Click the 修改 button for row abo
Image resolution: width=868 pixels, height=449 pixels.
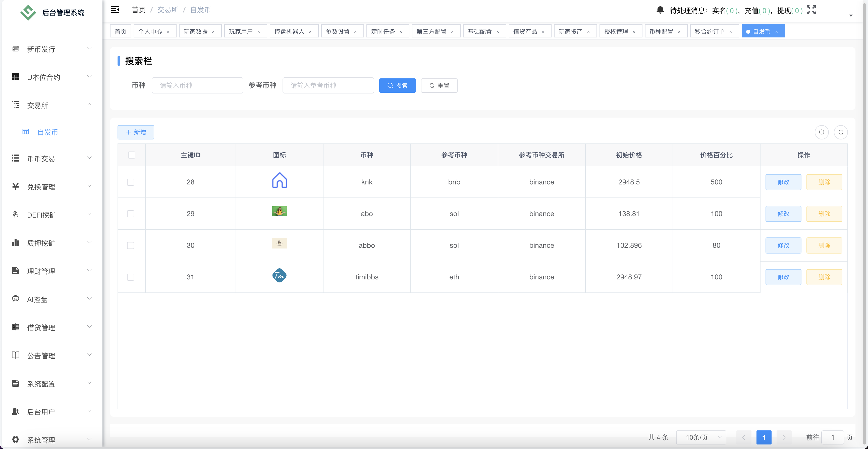click(x=783, y=213)
